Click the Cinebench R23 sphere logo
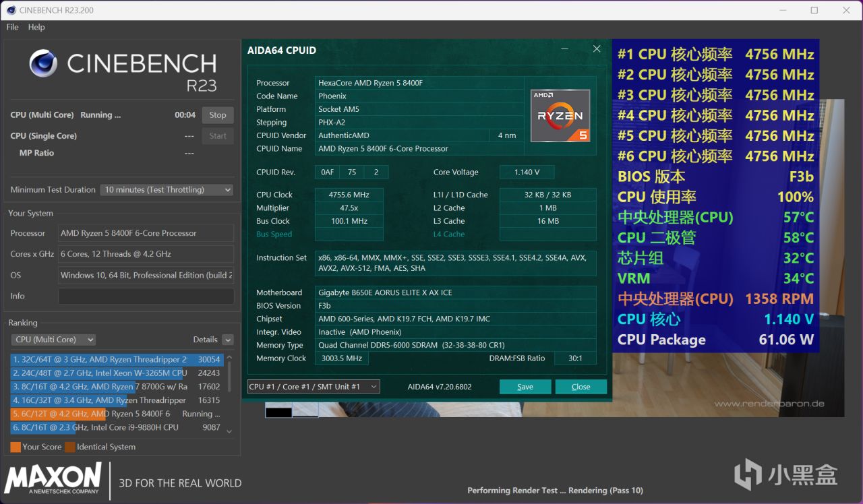 (43, 63)
